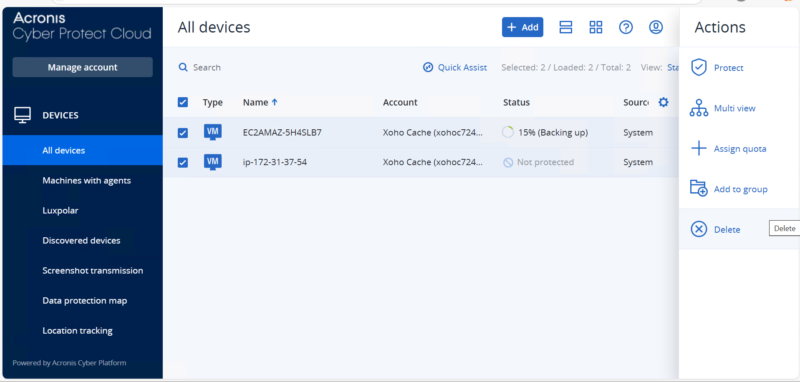Sort by Name column arrow
800x382 pixels.
[274, 102]
